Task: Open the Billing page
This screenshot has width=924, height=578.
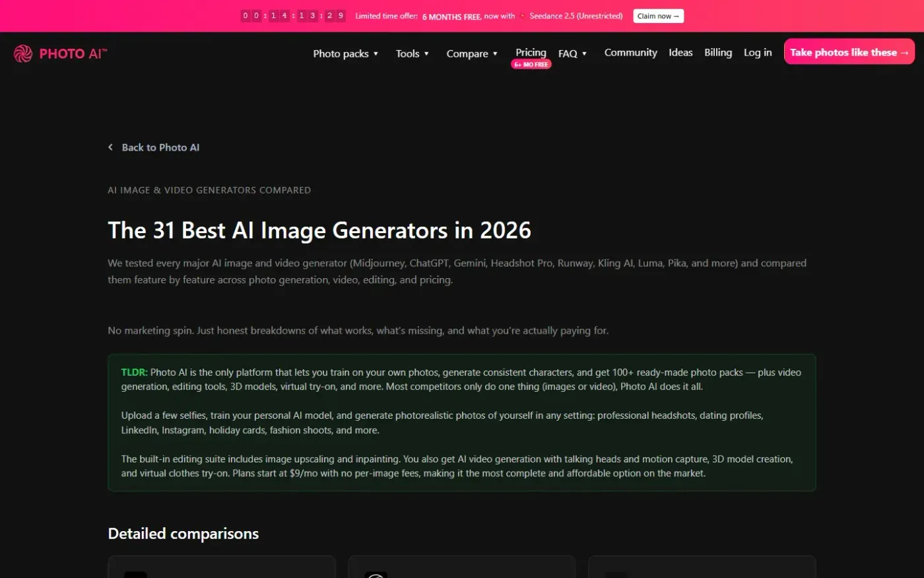Action: [718, 52]
